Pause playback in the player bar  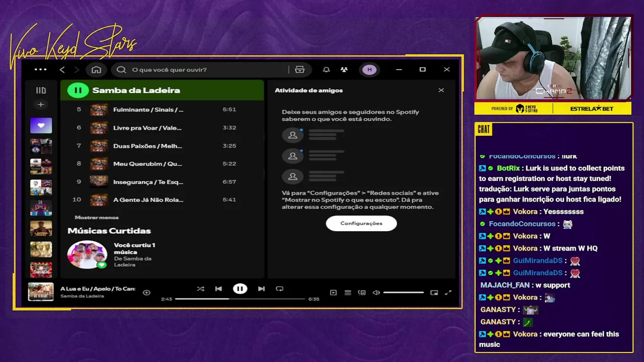[240, 289]
